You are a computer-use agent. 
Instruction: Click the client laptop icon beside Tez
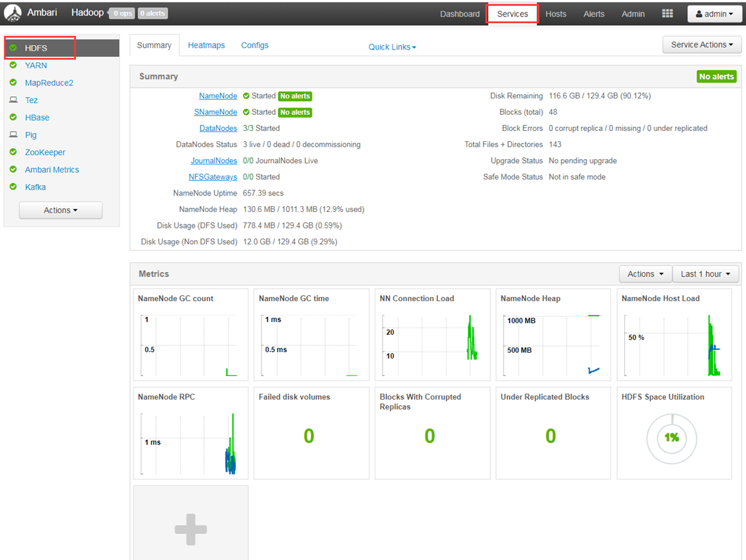pyautogui.click(x=13, y=100)
